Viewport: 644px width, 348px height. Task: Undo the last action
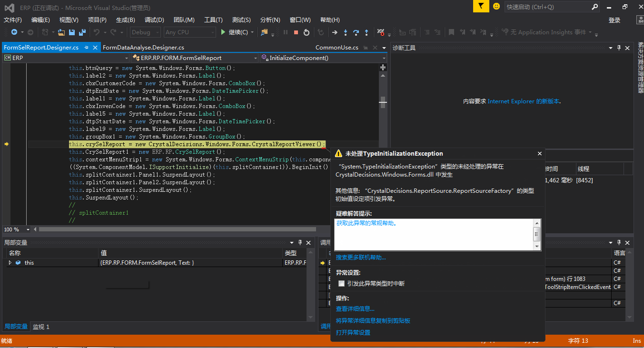coord(97,32)
